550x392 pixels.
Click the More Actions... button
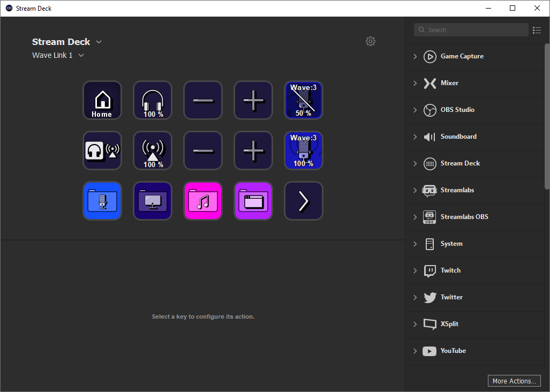pos(514,381)
